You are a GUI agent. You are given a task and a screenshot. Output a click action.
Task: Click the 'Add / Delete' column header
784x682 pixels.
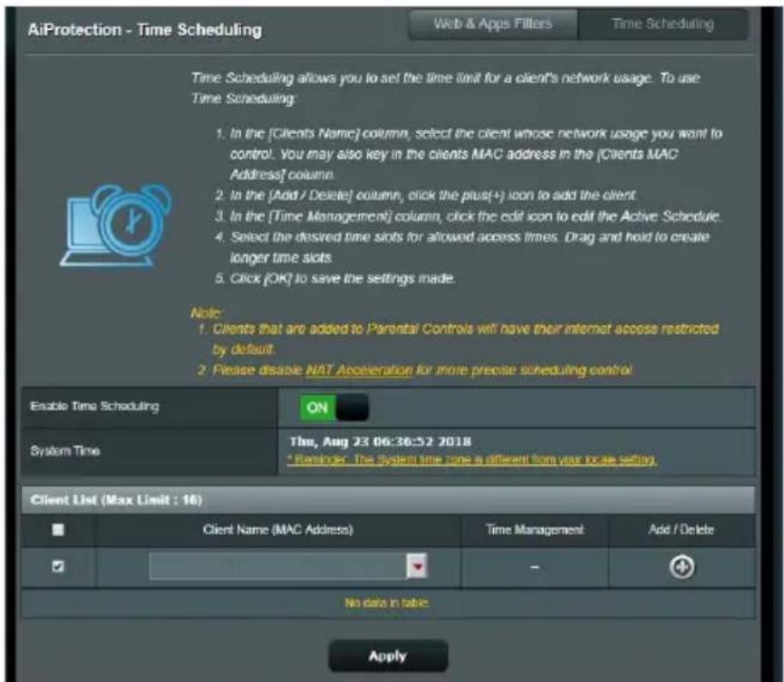[681, 530]
